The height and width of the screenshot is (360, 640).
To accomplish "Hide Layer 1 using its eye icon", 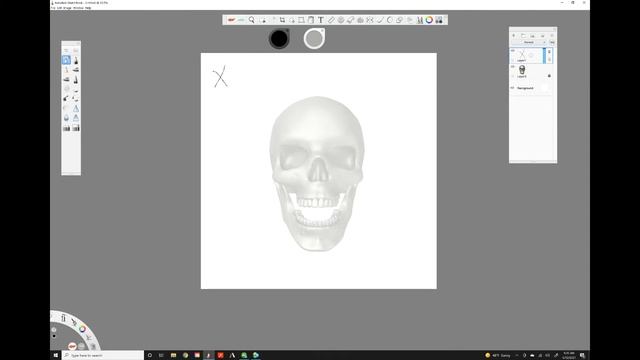I will point(513,51).
